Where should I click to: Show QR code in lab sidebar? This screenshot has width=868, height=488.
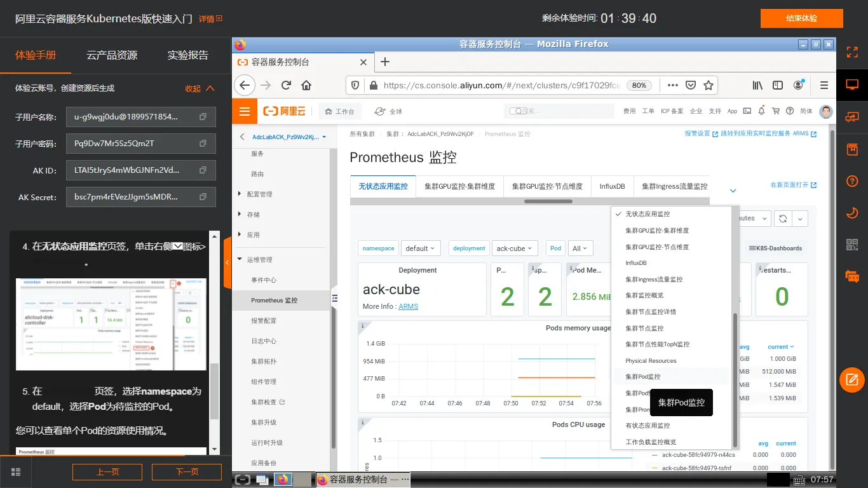(852, 245)
